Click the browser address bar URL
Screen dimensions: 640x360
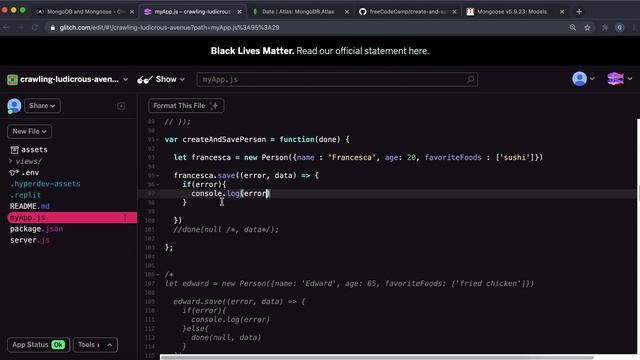point(169,28)
